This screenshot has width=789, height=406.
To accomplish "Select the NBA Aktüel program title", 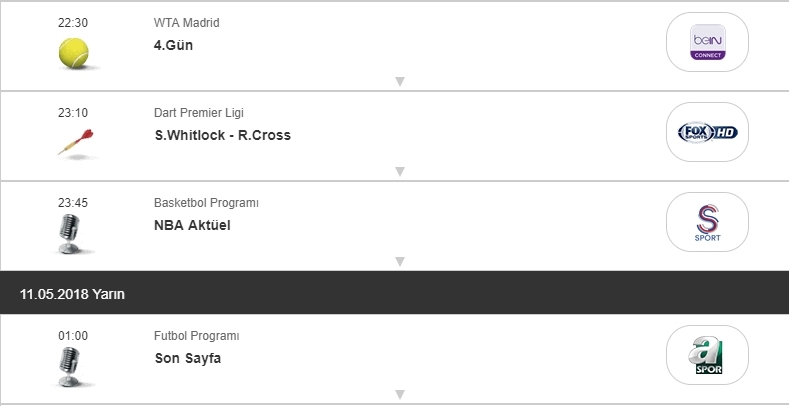I will pyautogui.click(x=192, y=225).
